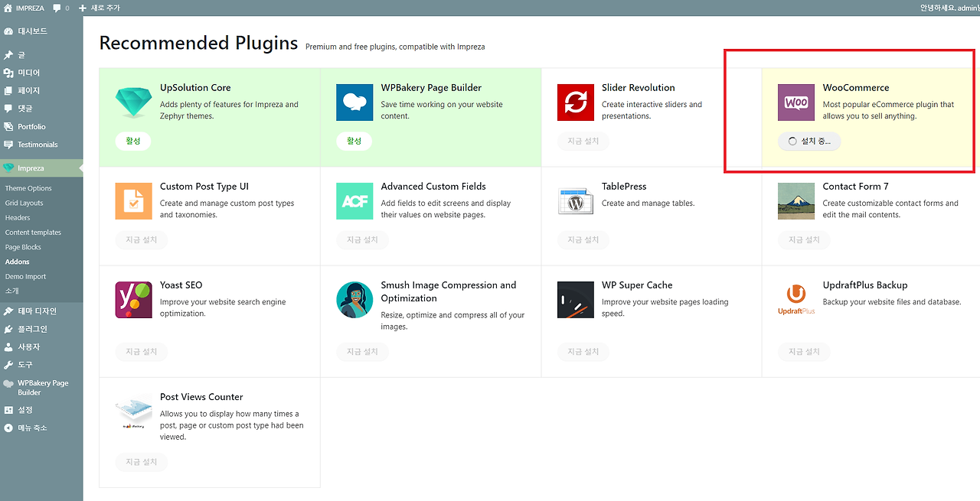The height and width of the screenshot is (501, 980).
Task: Click the plus icon for 새로 추가
Action: (x=83, y=8)
